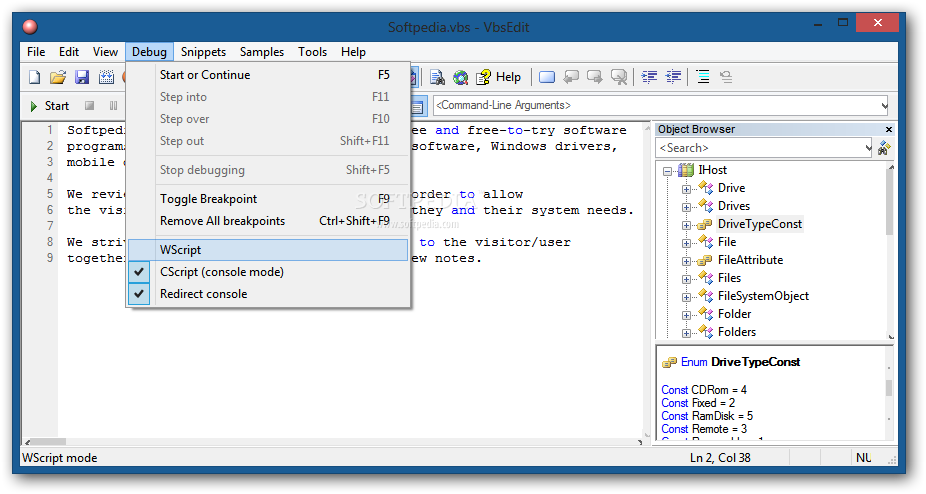Close the Object Browser panel
Image resolution: width=926 pixels, height=494 pixels.
889,129
